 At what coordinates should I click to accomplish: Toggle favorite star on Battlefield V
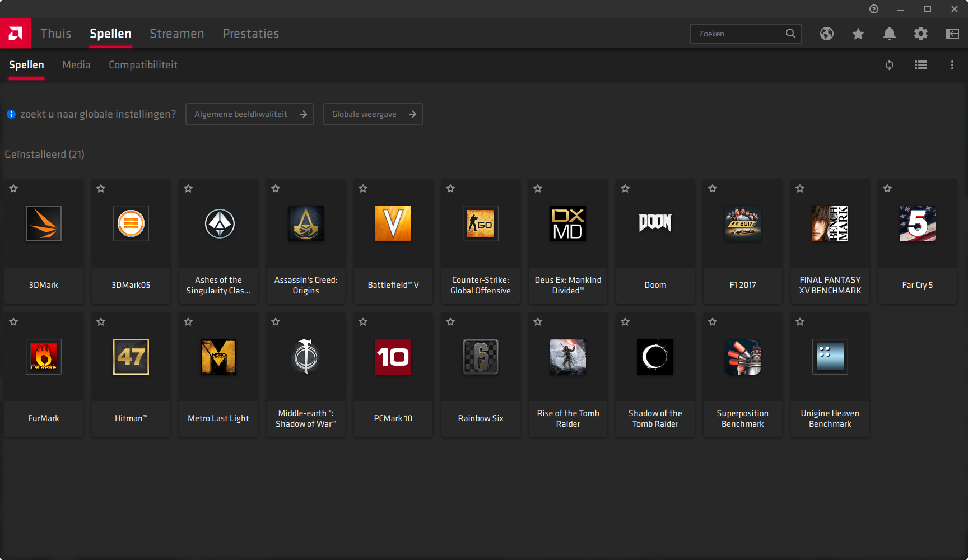click(x=363, y=189)
